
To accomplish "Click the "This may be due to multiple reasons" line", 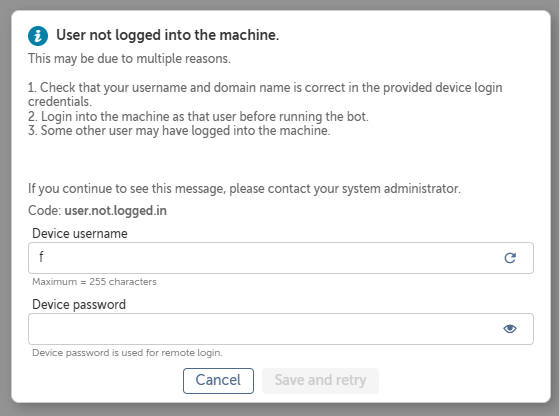I will [129, 58].
